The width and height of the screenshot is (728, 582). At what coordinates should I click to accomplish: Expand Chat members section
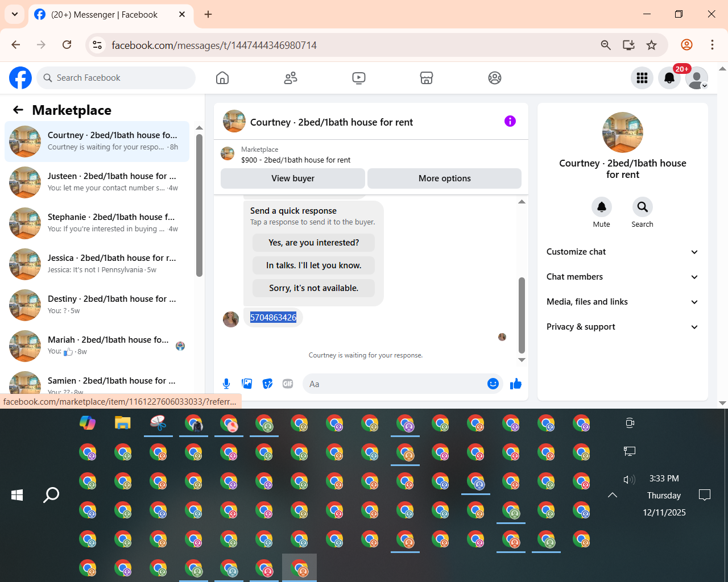pyautogui.click(x=623, y=277)
